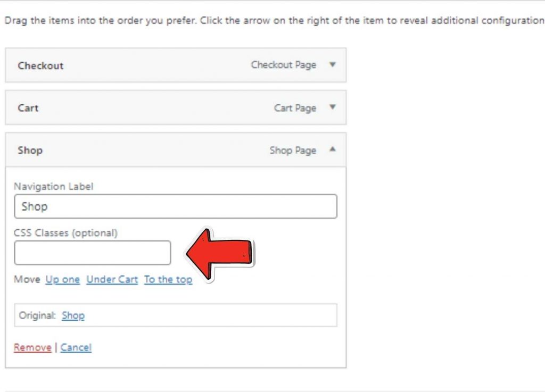Click the Navigation Label heading text
The image size is (545, 392).
pyautogui.click(x=53, y=187)
